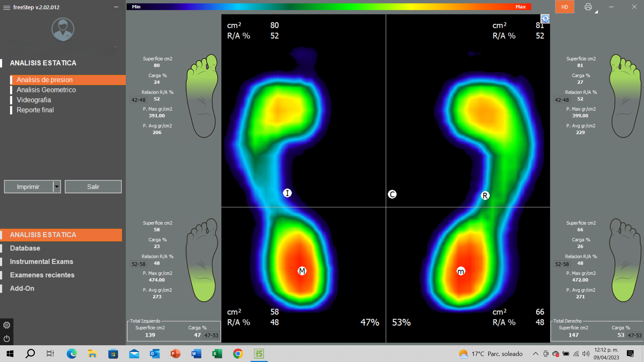Expand the Add-On section
Image resolution: width=644 pixels, height=362 pixels.
(x=22, y=289)
